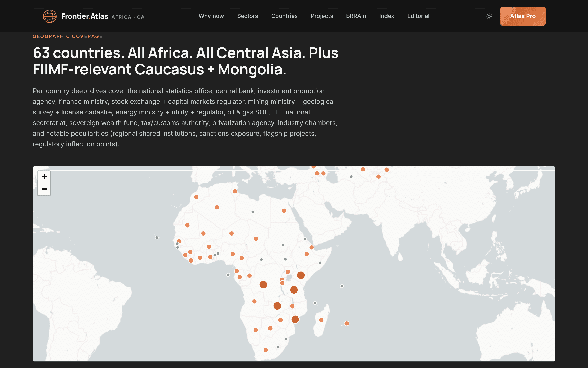Select the Uganda map marker
The height and width of the screenshot is (368, 588).
[x=288, y=272]
